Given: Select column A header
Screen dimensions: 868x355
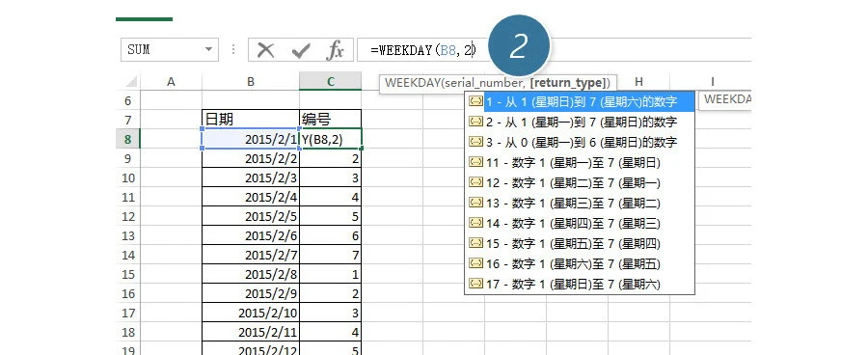Looking at the screenshot, I should coord(171,82).
